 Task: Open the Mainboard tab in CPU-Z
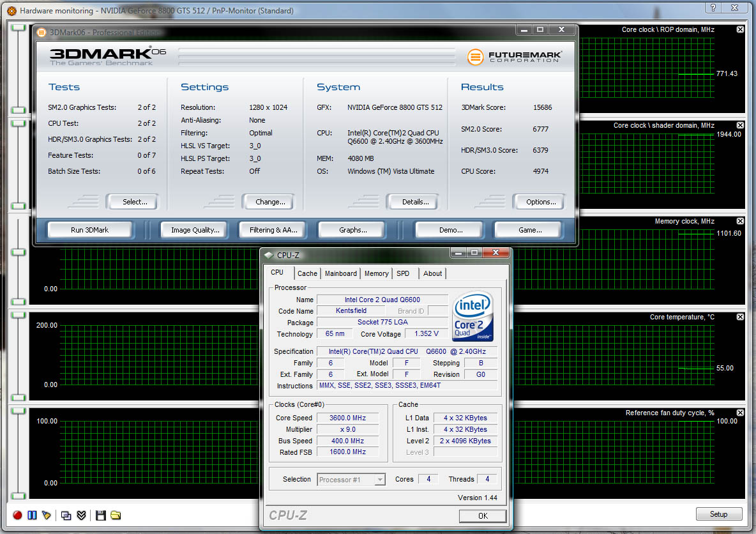click(x=341, y=273)
